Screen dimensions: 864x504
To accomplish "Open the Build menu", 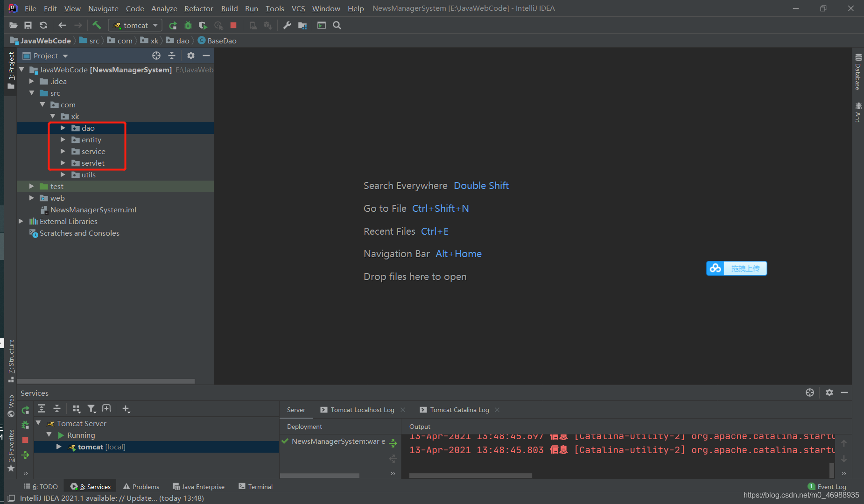I will click(229, 8).
